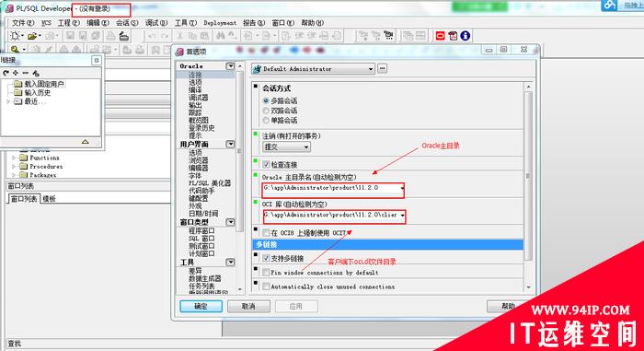Image resolution: width=644 pixels, height=351 pixels.
Task: Open the 会话 menu
Action: click(127, 23)
